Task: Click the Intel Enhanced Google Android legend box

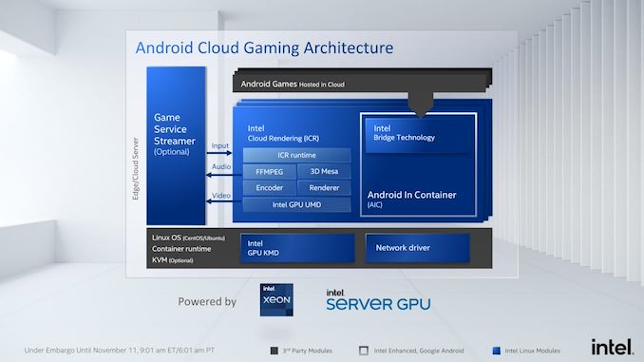Action: [364, 351]
